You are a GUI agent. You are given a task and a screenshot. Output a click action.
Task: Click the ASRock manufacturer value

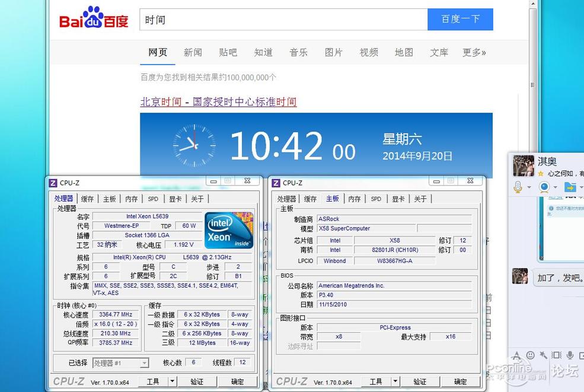(394, 219)
